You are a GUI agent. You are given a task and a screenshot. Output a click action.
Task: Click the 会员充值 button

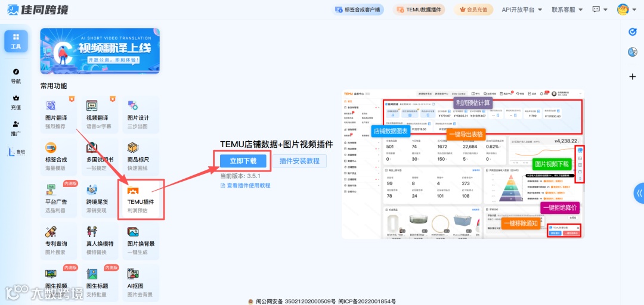pos(473,10)
